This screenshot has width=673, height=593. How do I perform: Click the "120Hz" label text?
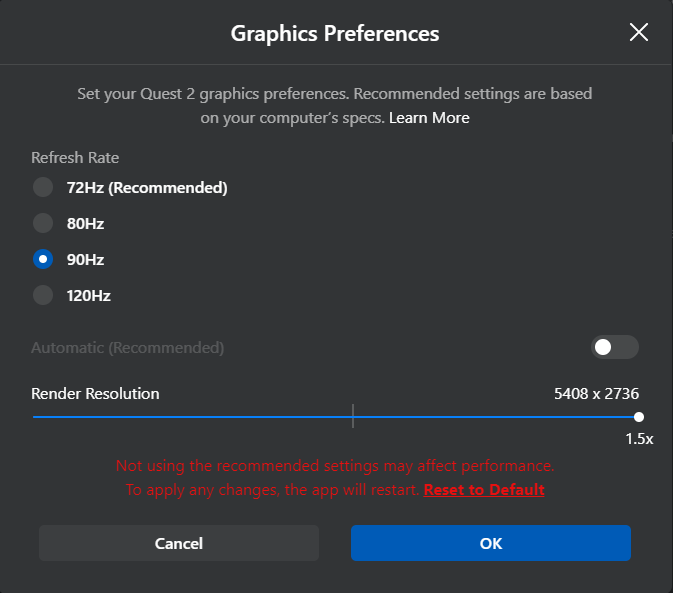point(89,295)
